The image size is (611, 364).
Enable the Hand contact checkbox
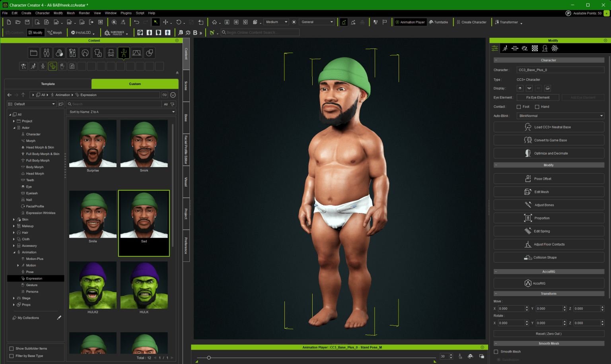(x=537, y=107)
